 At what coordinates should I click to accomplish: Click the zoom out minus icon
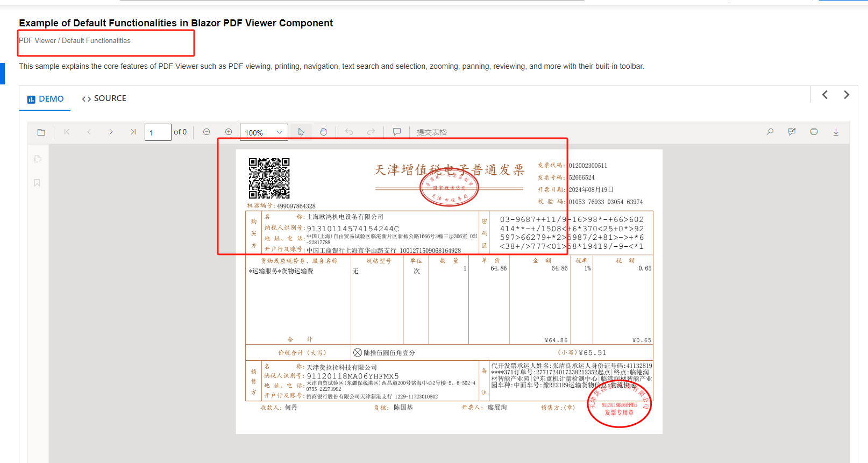(x=207, y=132)
